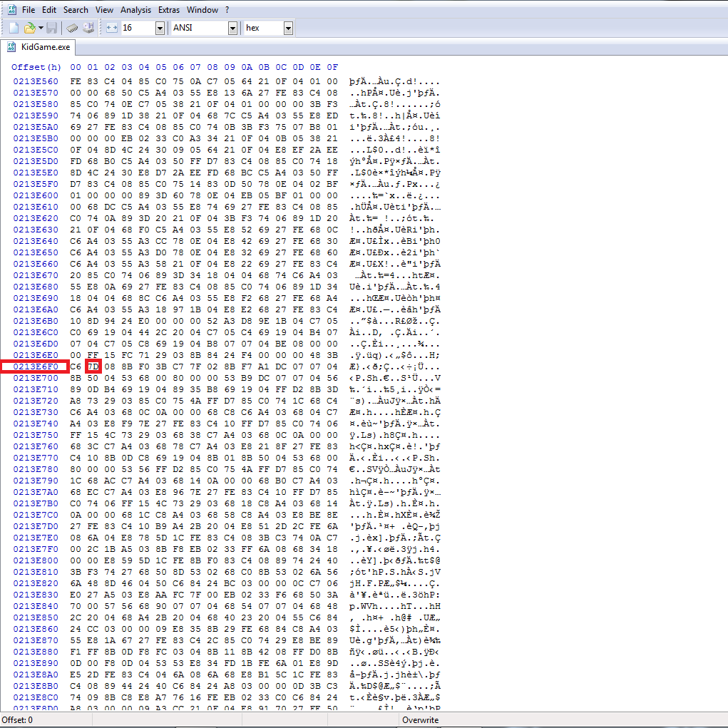Click decoded text of row 0213E840
This screenshot has height=728, width=728.
coord(395,606)
